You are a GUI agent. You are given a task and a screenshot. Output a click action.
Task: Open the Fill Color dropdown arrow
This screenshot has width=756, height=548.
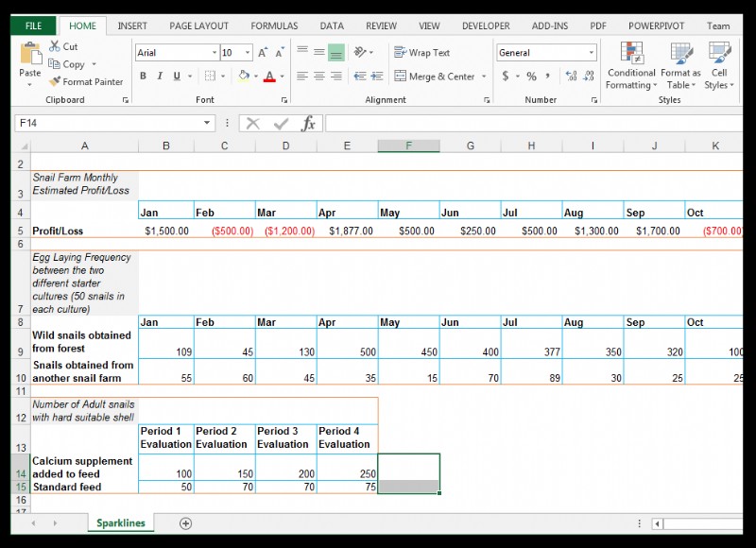255,74
